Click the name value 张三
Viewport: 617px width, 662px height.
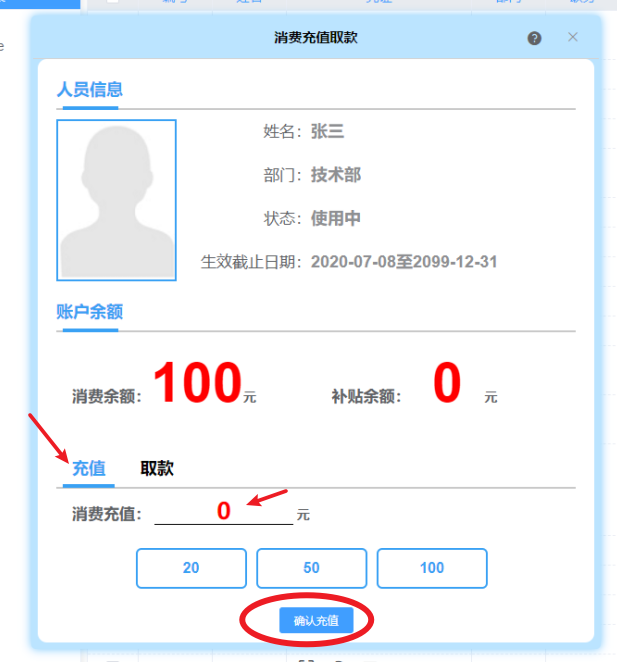coord(327,131)
